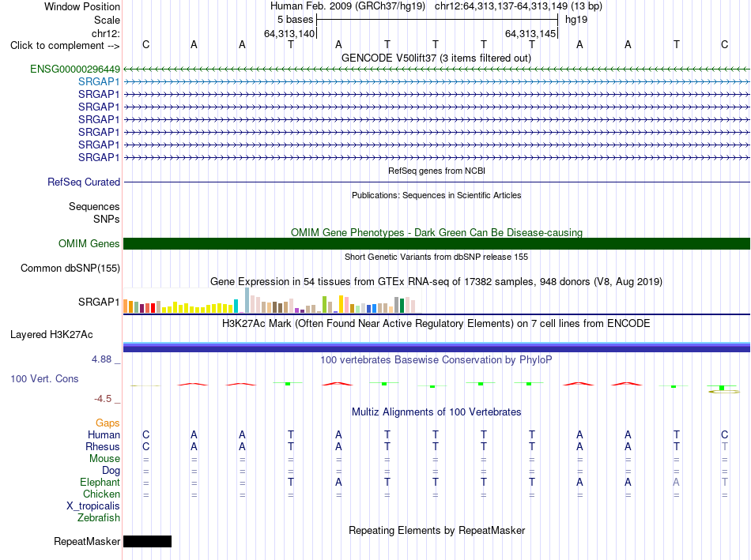This screenshot has height=560, width=751.
Task: Click the blue Layered H3K27Ac signal band
Action: [x=436, y=347]
